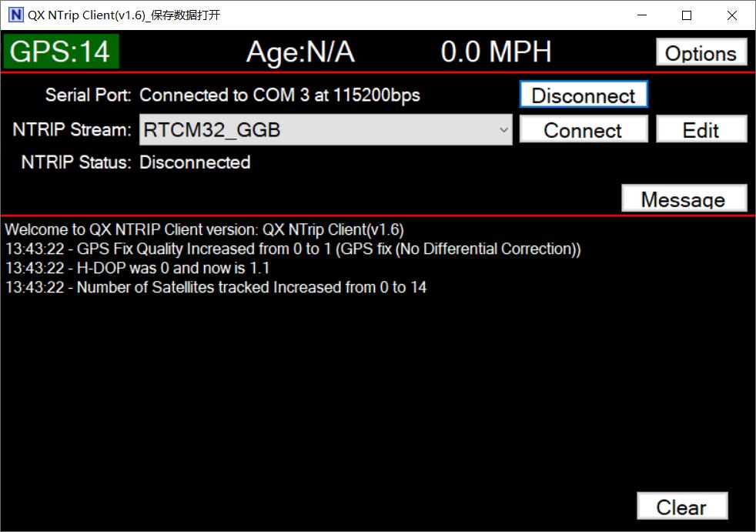Expand the NTRIP Stream dropdown arrow
Screen dimensions: 756x532
503,130
